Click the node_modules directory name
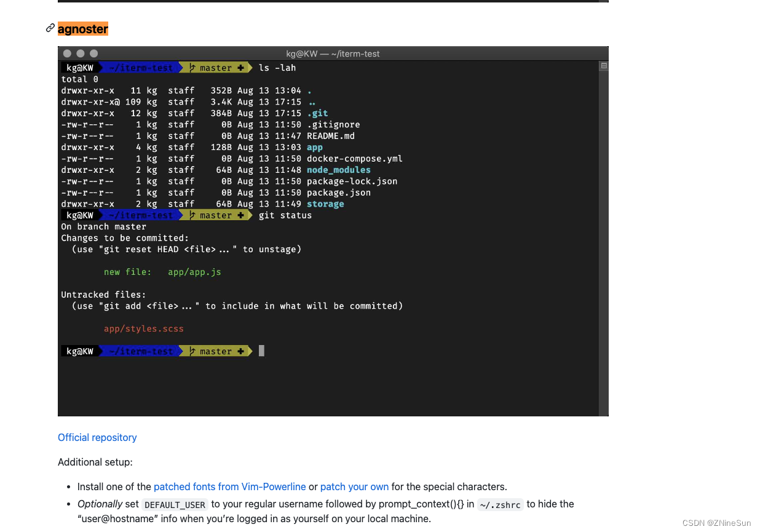The height and width of the screenshot is (532, 760). pos(339,170)
